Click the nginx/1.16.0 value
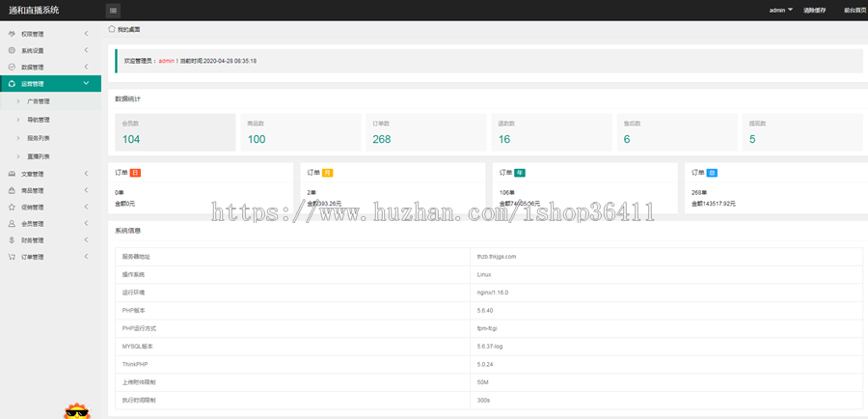868x419 pixels. (x=493, y=293)
